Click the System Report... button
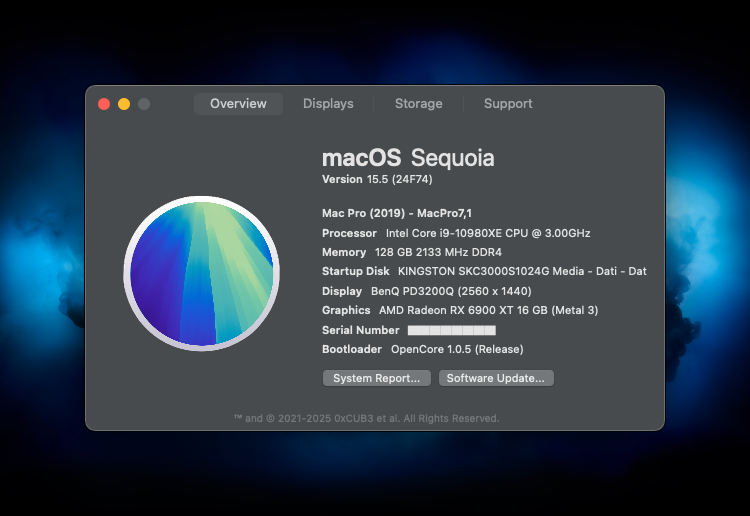The image size is (750, 516). [377, 378]
